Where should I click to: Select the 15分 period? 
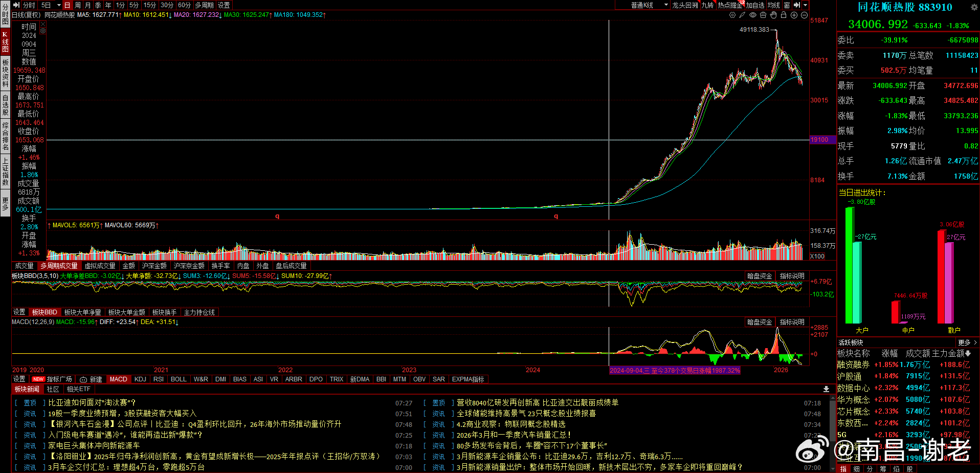[x=150, y=5]
